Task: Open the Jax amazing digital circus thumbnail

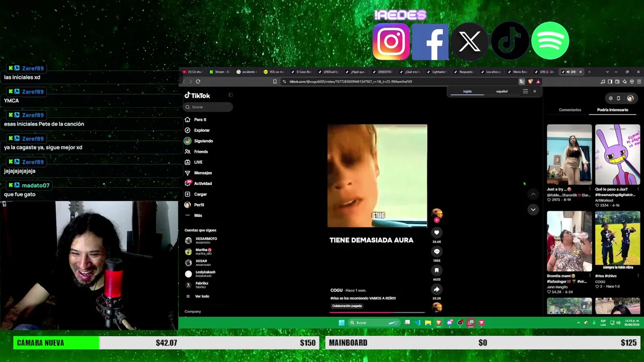Action: (617, 155)
